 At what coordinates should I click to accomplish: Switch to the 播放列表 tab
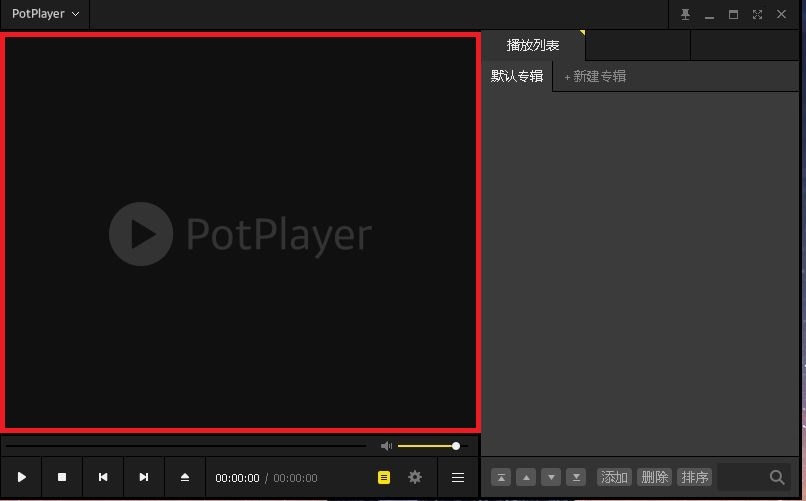(532, 45)
